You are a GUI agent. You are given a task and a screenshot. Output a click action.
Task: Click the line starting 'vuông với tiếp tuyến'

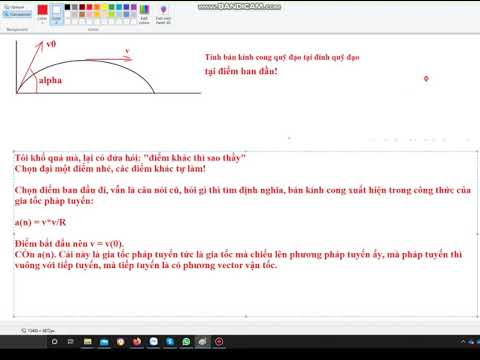pos(146,265)
